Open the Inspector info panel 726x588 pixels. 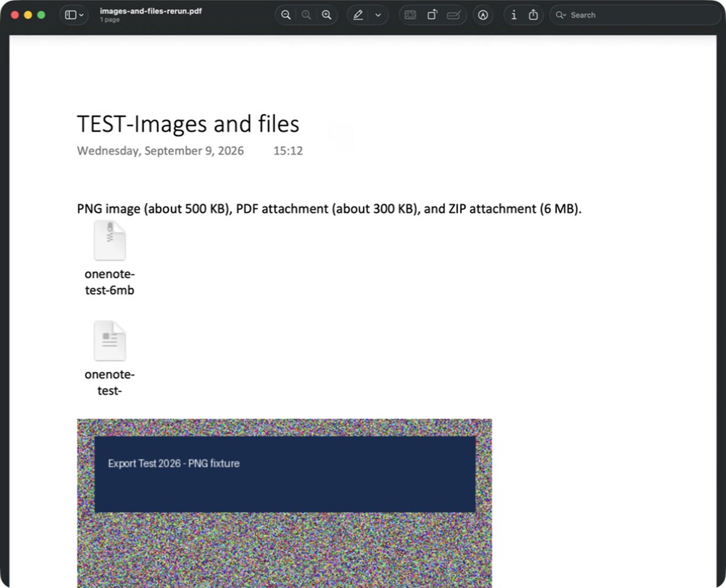coord(514,15)
